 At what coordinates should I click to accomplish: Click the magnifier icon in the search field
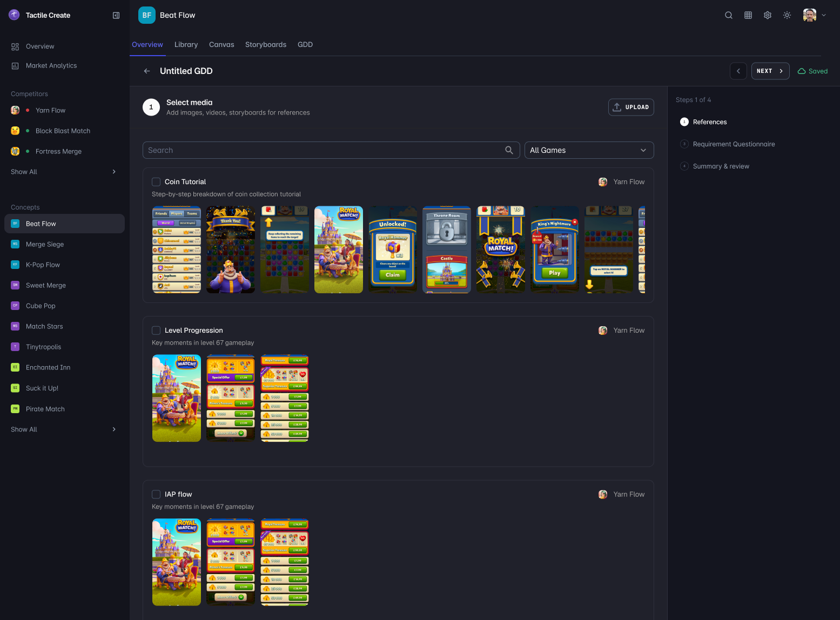click(x=509, y=150)
